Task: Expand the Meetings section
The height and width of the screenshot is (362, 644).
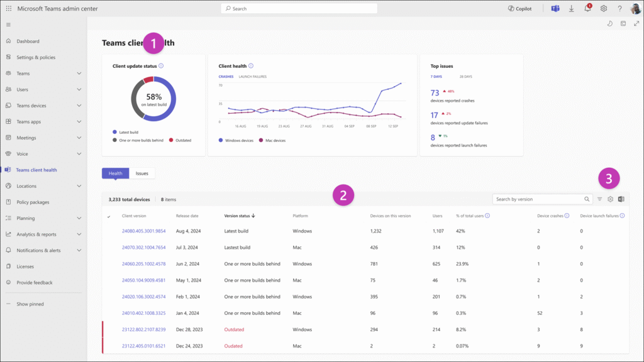Action: [79, 138]
